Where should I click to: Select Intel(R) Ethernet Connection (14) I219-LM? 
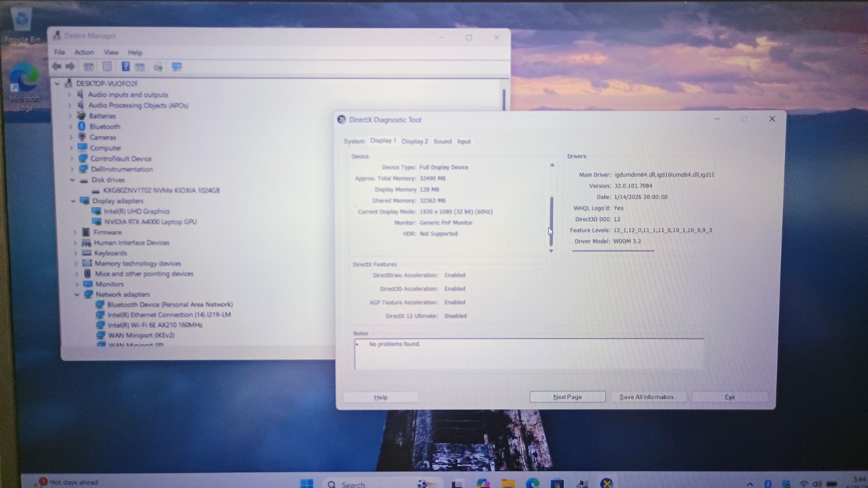(x=169, y=314)
